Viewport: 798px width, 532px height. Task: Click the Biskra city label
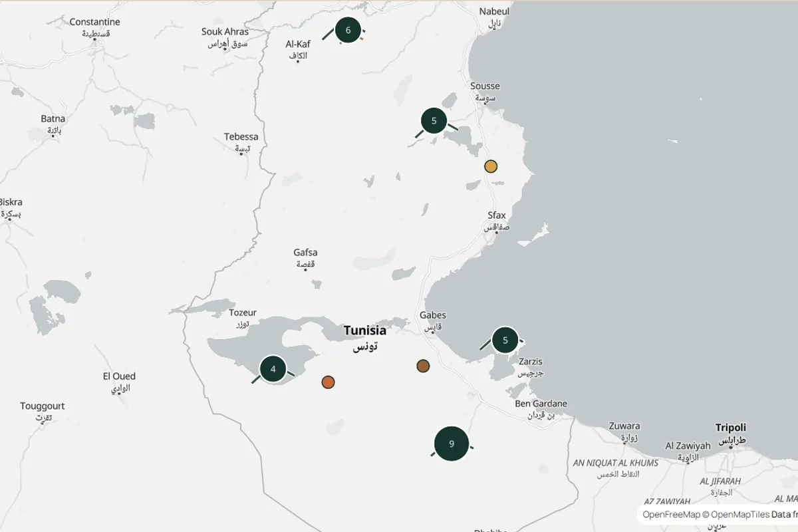click(x=11, y=207)
